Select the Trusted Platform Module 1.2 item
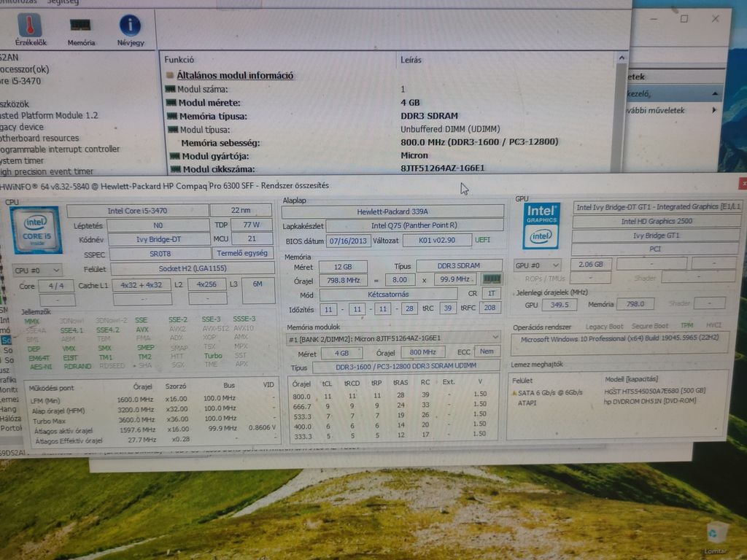The width and height of the screenshot is (747, 560). click(49, 115)
